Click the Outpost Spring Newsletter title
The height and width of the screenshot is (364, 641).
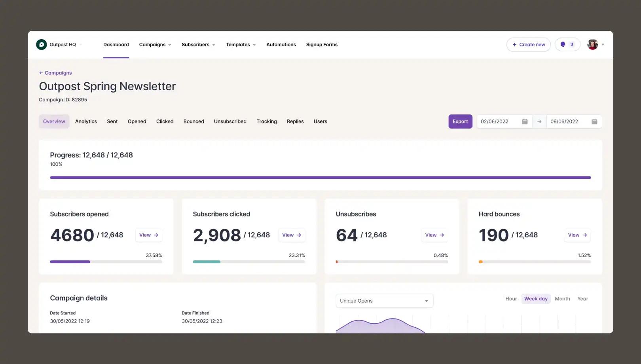click(x=107, y=86)
